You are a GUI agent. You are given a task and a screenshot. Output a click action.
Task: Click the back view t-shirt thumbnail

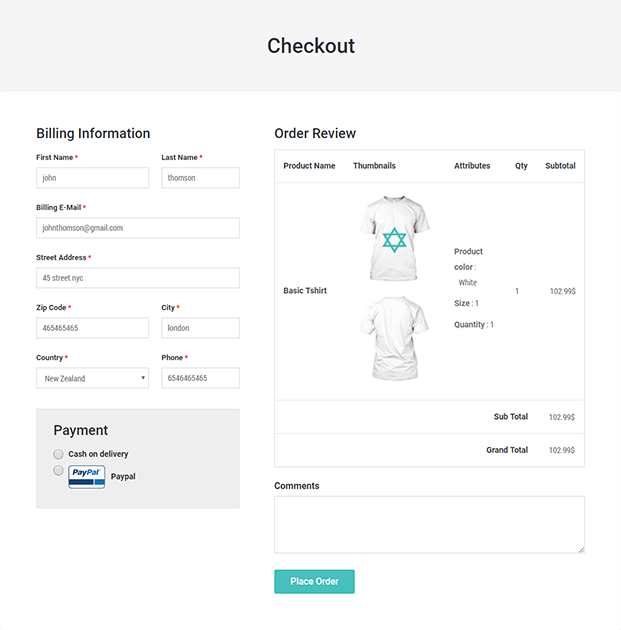pyautogui.click(x=393, y=339)
